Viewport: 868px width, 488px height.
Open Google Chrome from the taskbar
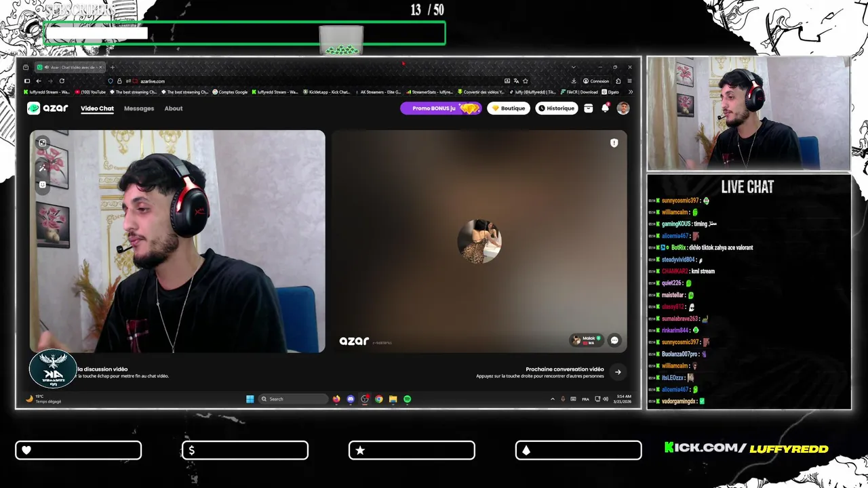click(379, 399)
